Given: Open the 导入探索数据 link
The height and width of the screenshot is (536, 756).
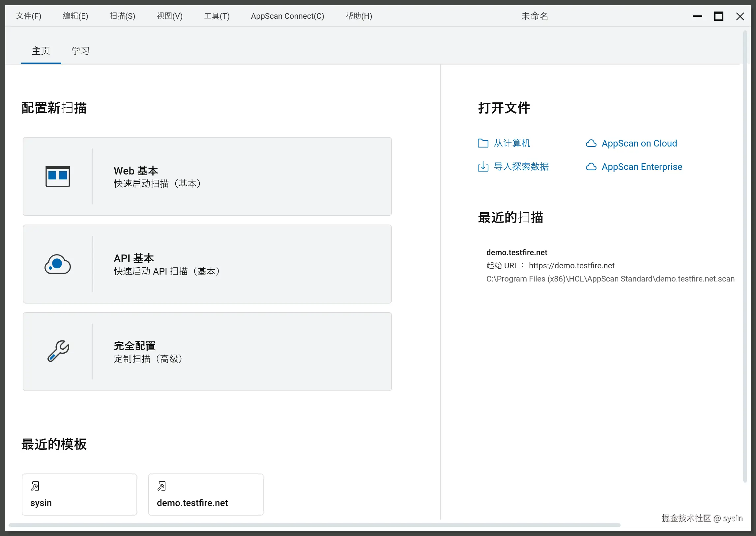Looking at the screenshot, I should [x=521, y=167].
